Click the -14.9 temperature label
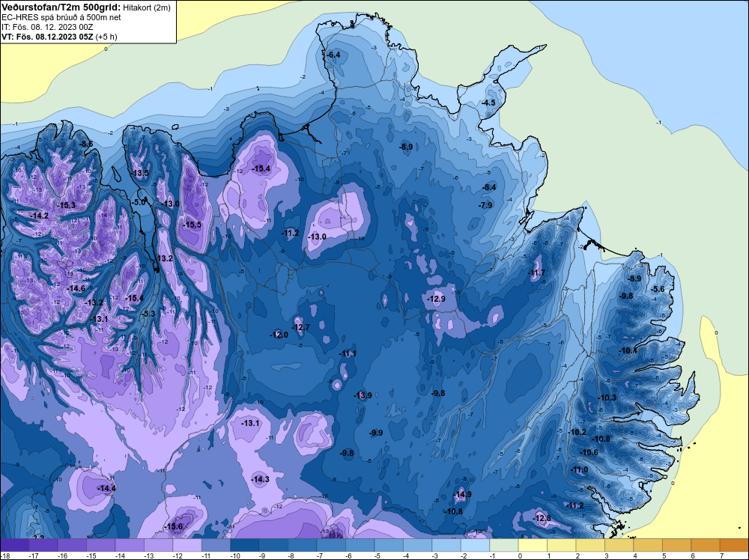 click(x=462, y=494)
